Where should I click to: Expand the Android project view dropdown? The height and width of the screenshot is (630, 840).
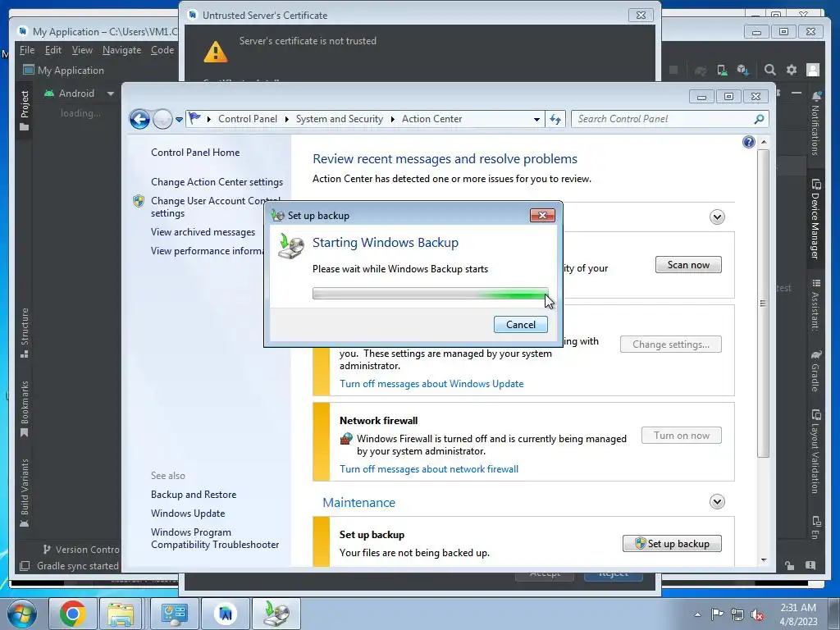(111, 94)
